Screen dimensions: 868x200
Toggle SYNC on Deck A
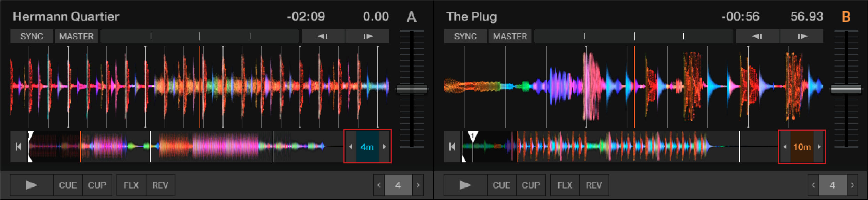point(32,36)
